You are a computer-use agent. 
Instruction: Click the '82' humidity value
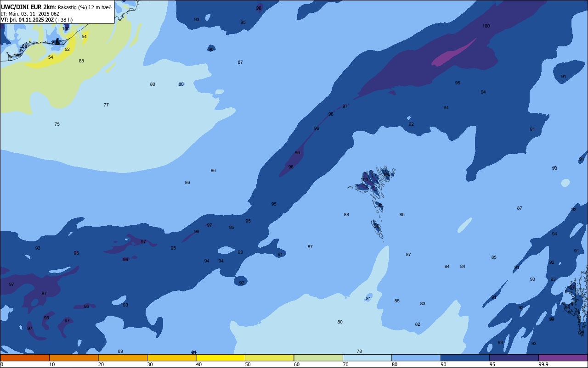(x=418, y=324)
